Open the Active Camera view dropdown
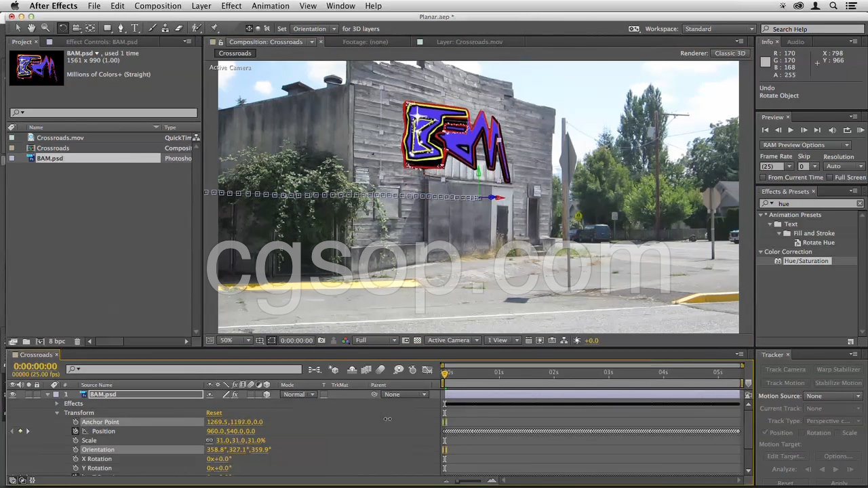 tap(453, 340)
